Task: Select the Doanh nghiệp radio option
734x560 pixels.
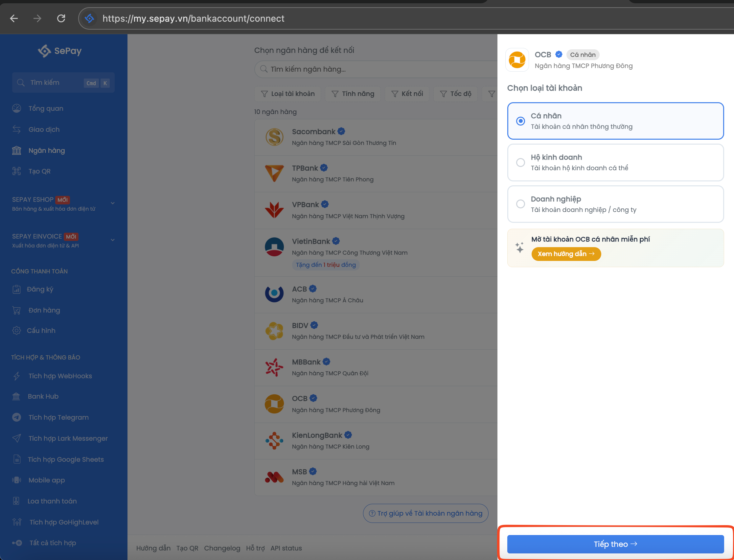Action: tap(520, 204)
